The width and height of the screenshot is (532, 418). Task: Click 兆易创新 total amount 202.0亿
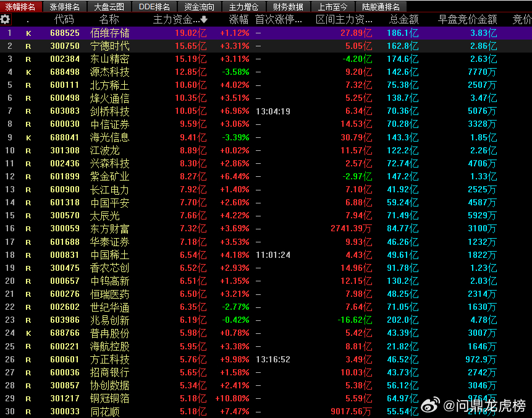pyautogui.click(x=403, y=320)
